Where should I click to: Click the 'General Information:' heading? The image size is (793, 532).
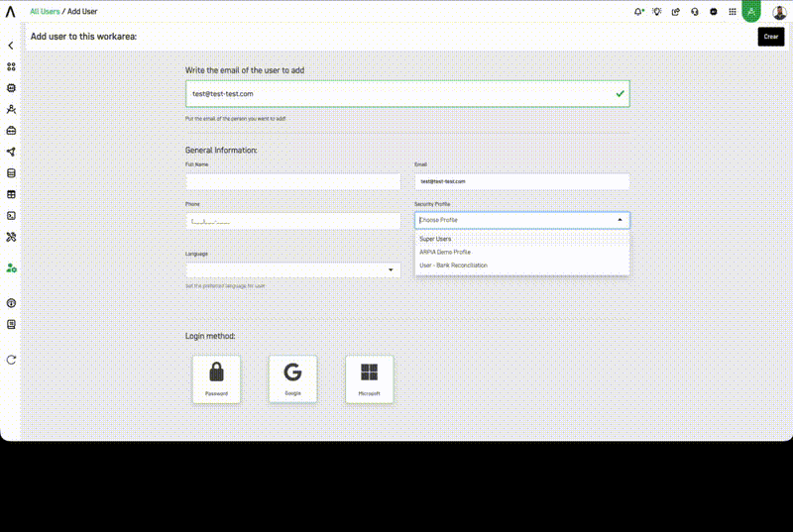(x=221, y=150)
